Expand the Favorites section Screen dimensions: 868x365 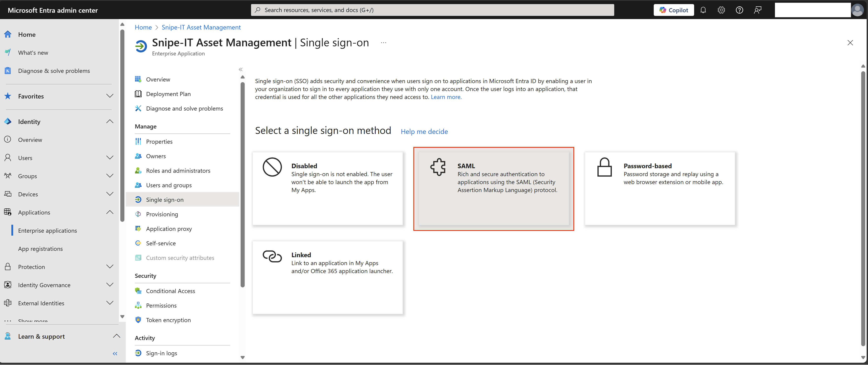click(x=109, y=96)
